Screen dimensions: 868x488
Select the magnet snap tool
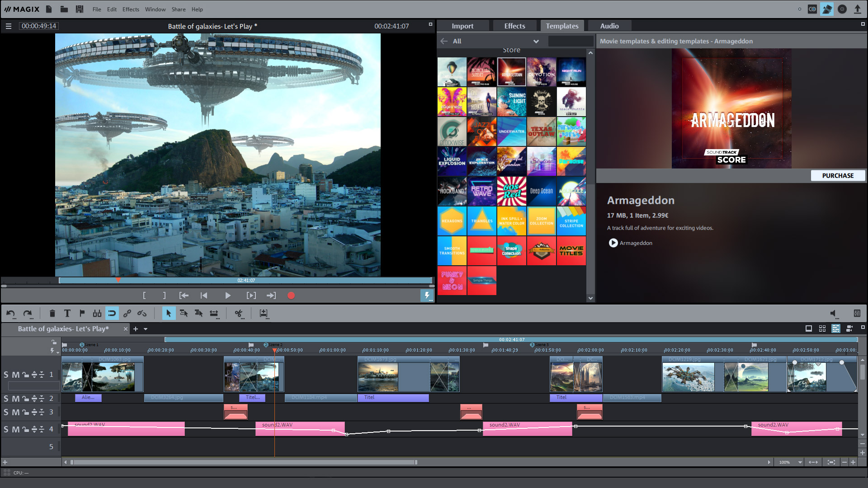click(x=112, y=313)
